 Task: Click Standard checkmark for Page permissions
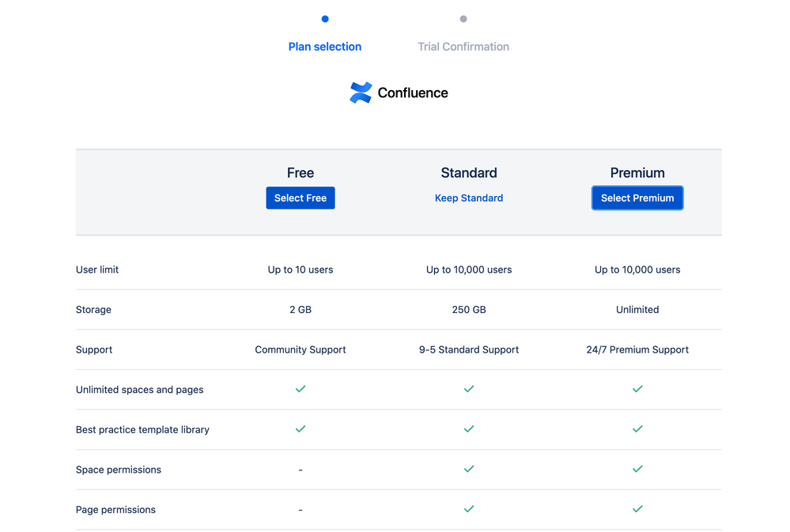pyautogui.click(x=469, y=509)
